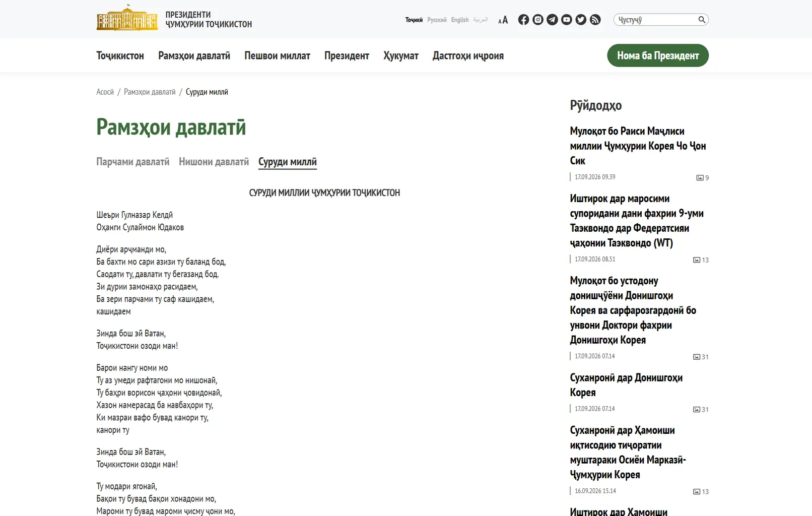Open the Дастгоҳи иҷроия menu
The width and height of the screenshot is (812, 516).
(468, 55)
